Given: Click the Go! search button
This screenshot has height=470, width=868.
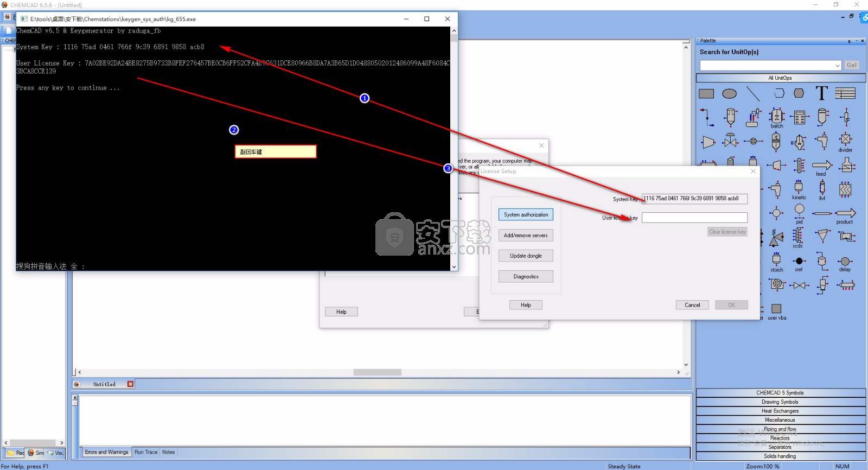Looking at the screenshot, I should [852, 65].
